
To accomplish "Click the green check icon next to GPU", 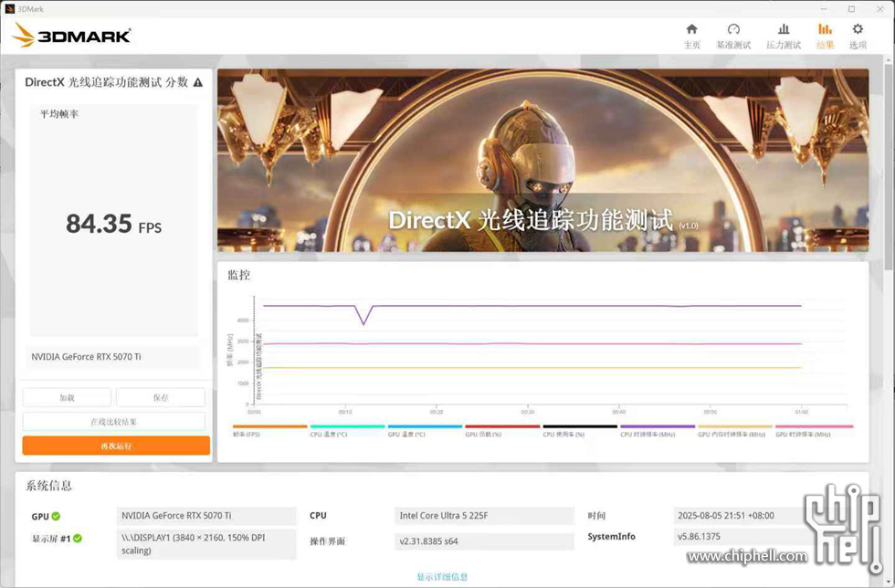I will (x=56, y=516).
